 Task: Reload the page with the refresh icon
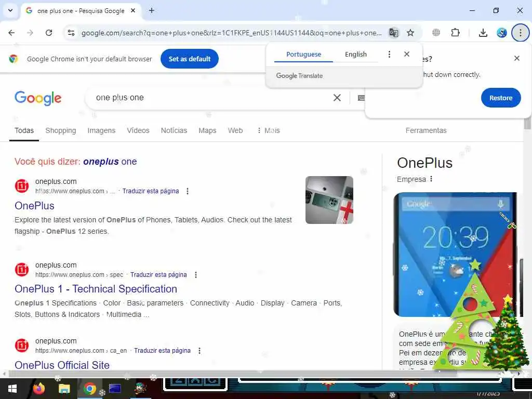click(49, 33)
